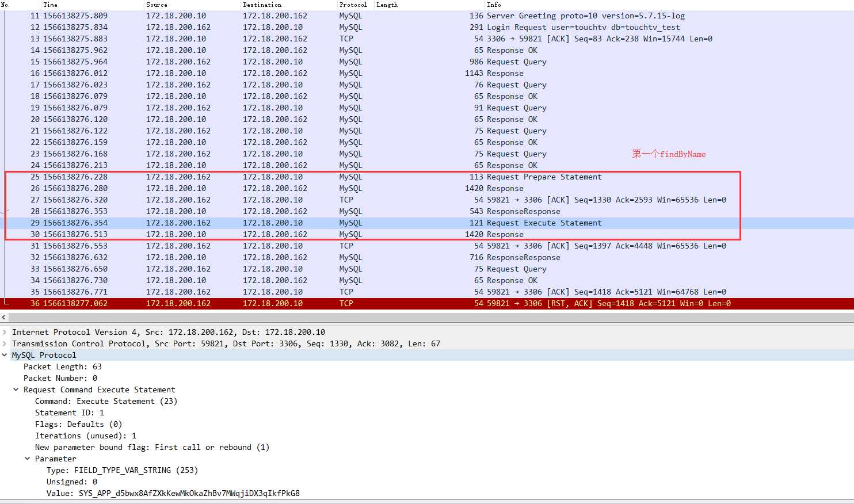
Task: Click horizontal scrollbar left arrow
Action: [4, 317]
